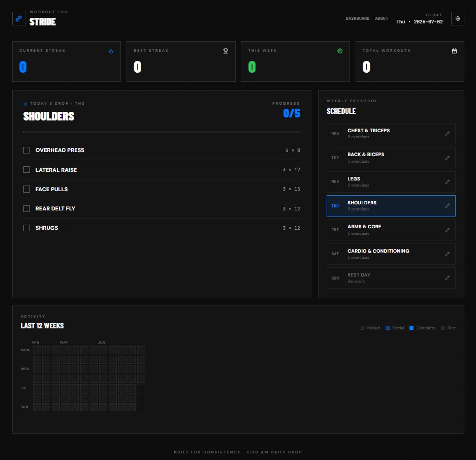Click the flame icon in Current Streak card
Image resolution: width=476 pixels, height=460 pixels.
click(111, 51)
